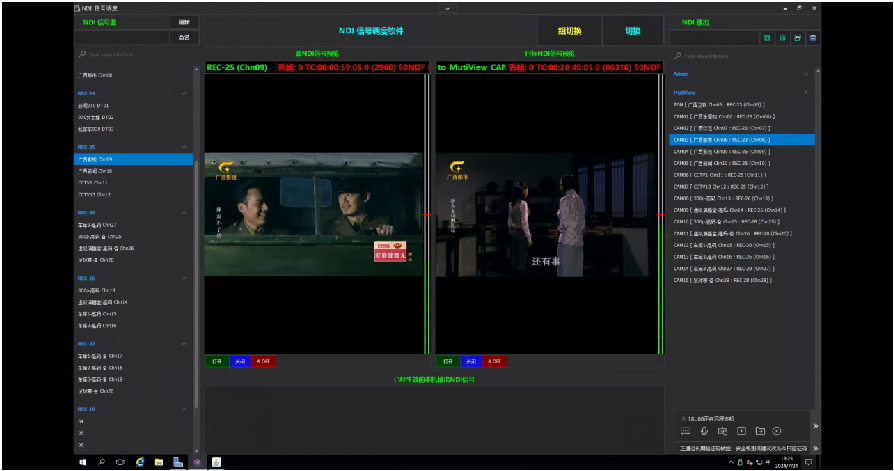Click the text box above the source search
Viewport: 894px width, 471px height.
coord(121,38)
